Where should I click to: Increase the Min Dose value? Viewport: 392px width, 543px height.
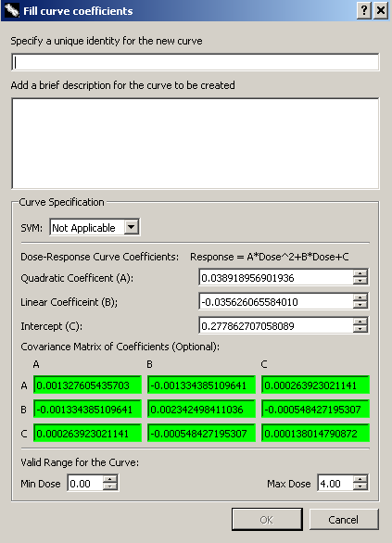point(110,479)
